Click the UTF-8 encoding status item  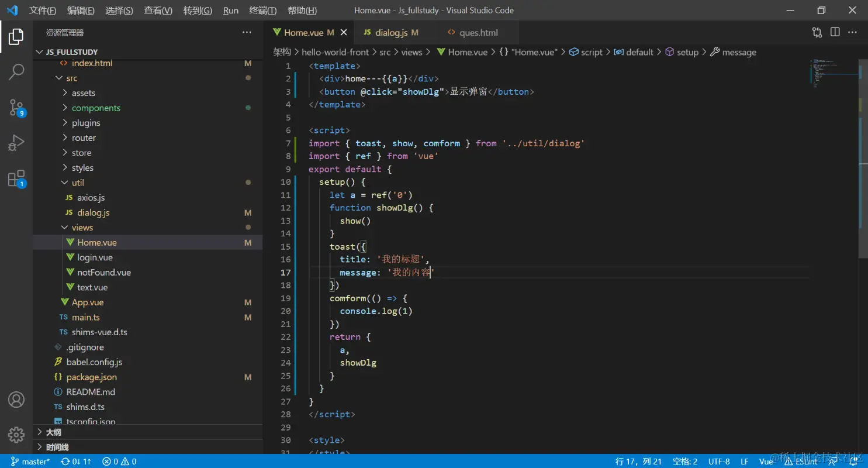coord(719,462)
